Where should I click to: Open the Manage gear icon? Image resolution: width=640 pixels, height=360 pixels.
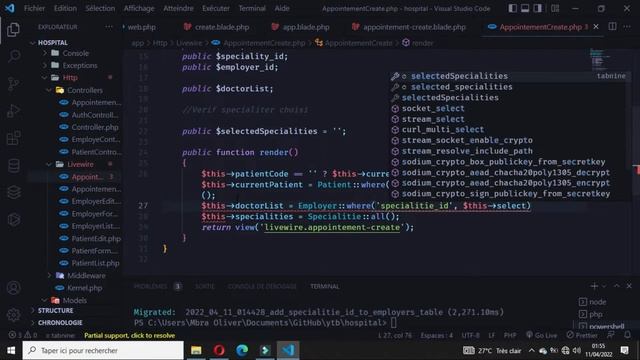click(13, 315)
